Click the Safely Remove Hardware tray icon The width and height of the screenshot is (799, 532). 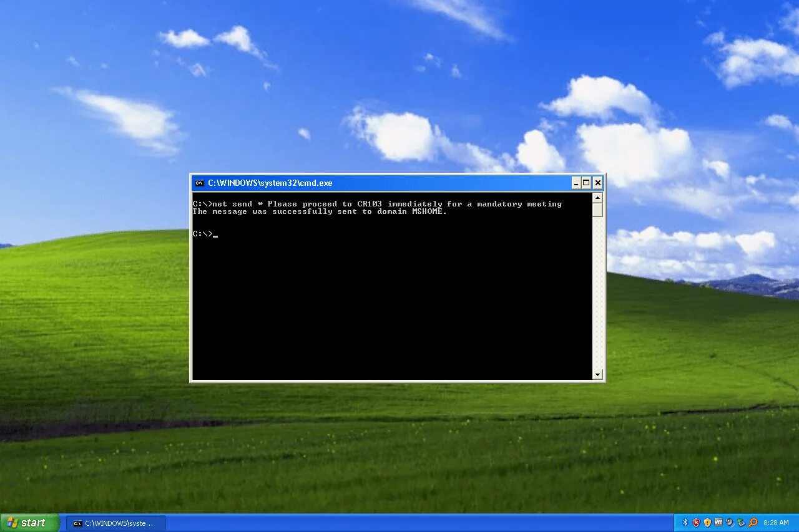tap(741, 523)
